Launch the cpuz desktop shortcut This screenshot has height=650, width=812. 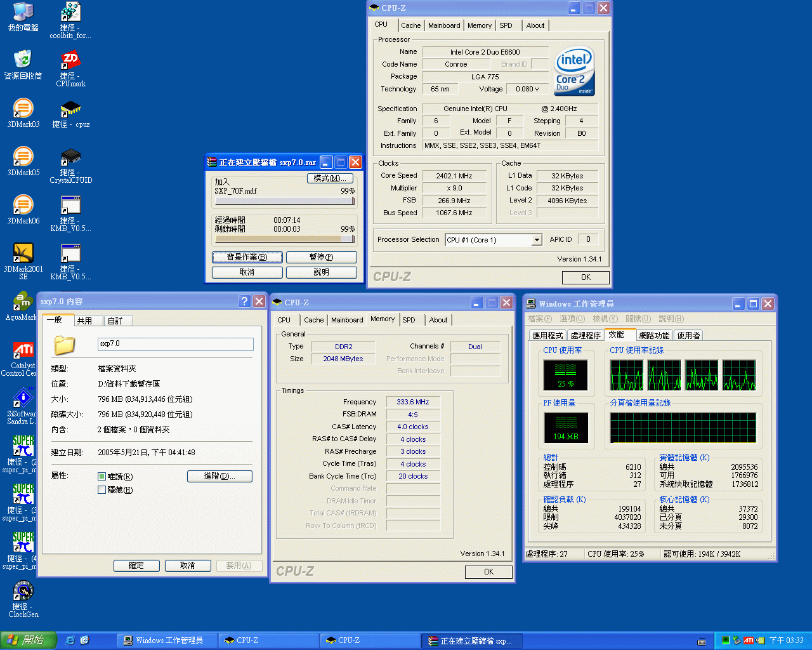[x=70, y=113]
